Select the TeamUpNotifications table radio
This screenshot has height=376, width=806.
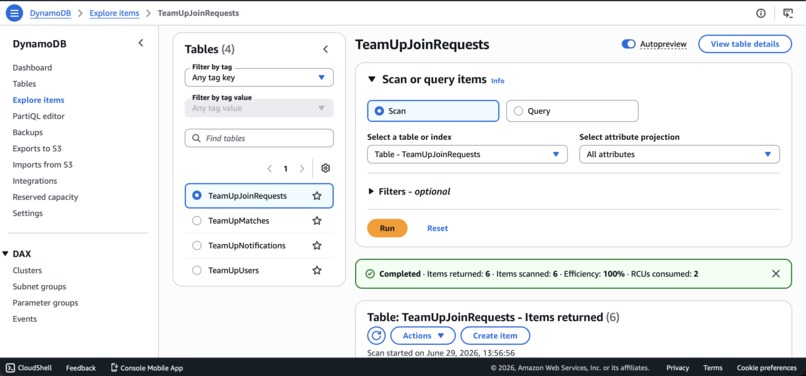(x=196, y=245)
